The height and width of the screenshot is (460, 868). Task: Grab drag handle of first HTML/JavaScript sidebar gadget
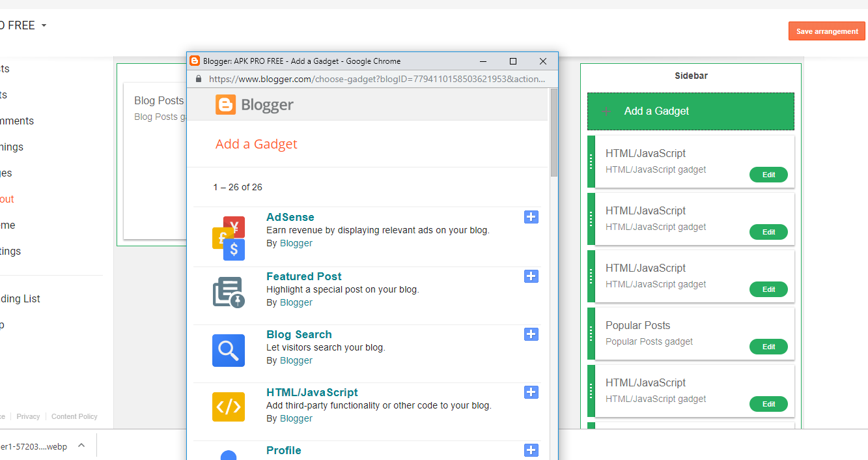591,162
